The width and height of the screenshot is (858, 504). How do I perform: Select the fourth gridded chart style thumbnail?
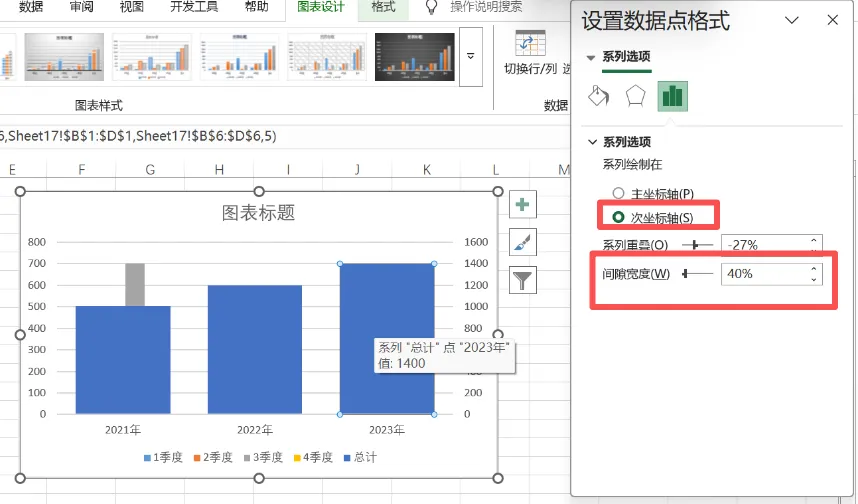click(x=327, y=57)
